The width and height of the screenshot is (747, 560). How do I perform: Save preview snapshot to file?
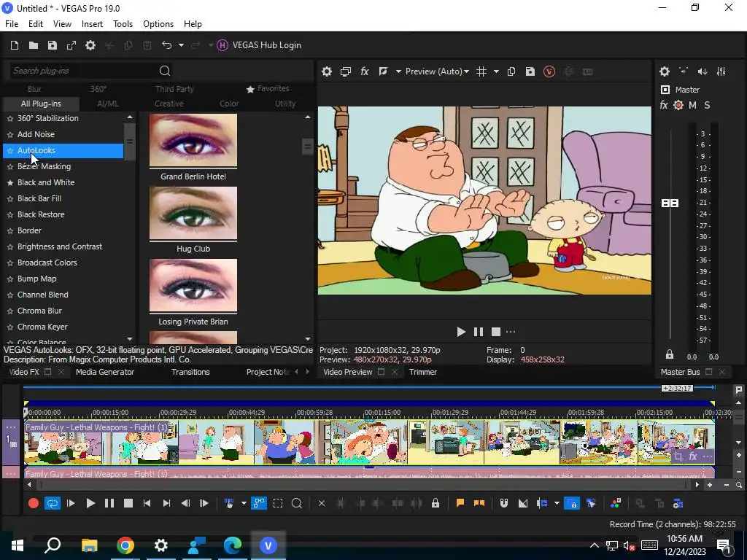point(530,71)
